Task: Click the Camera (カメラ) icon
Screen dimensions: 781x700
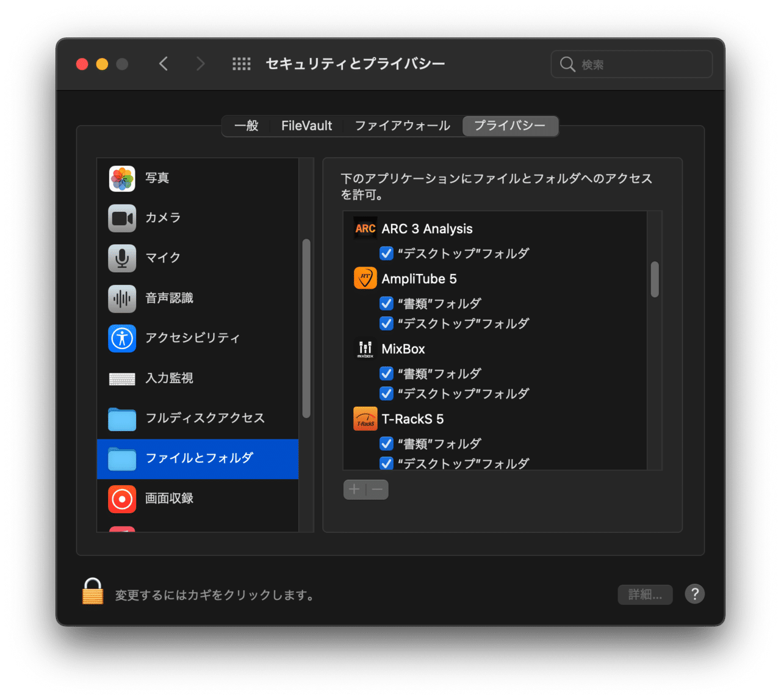Action: [122, 218]
